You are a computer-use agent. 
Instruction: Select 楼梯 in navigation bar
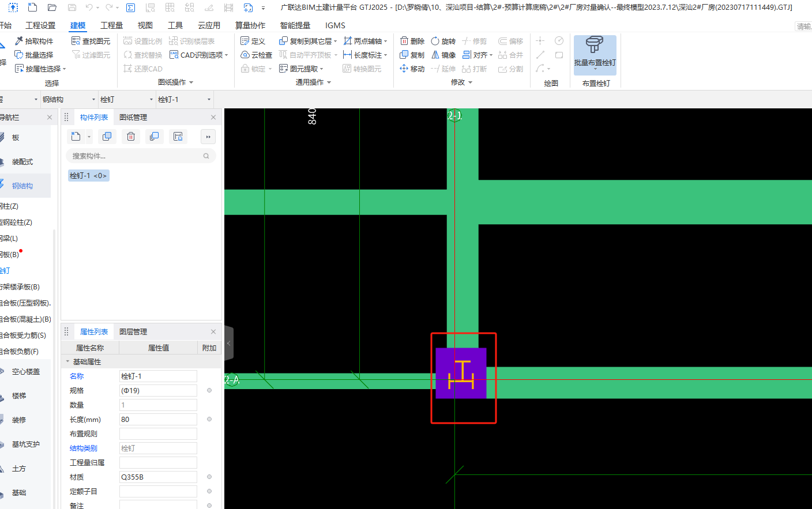(x=18, y=396)
